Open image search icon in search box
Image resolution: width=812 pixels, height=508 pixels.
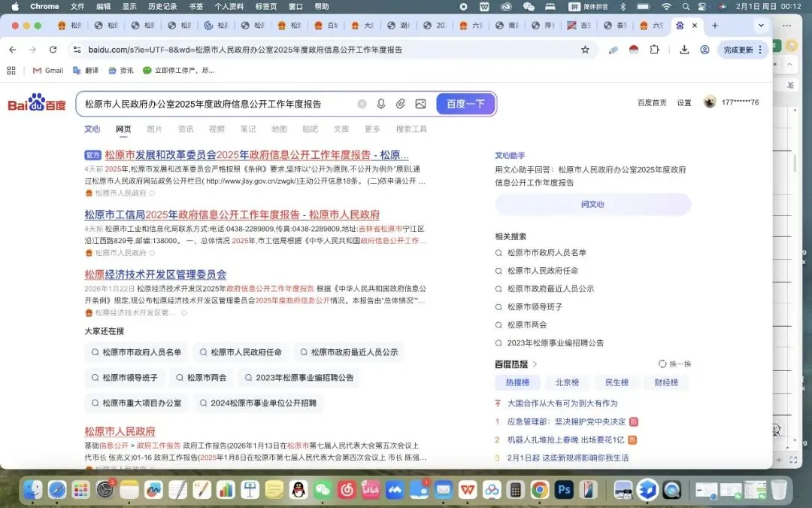point(420,104)
